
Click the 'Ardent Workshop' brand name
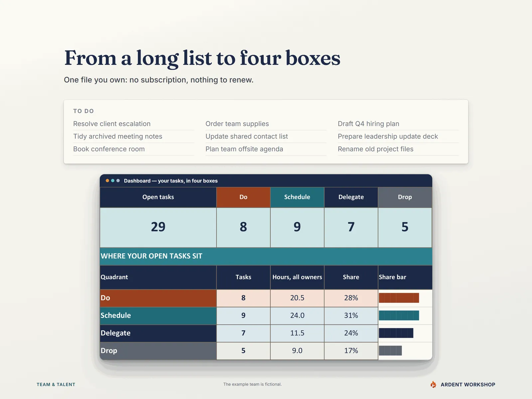[468, 385]
